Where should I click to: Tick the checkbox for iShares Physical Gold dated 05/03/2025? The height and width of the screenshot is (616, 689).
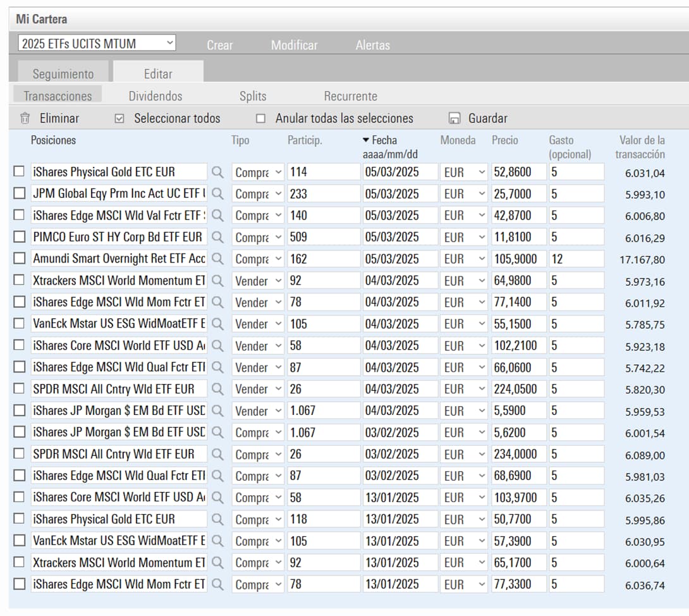point(19,171)
